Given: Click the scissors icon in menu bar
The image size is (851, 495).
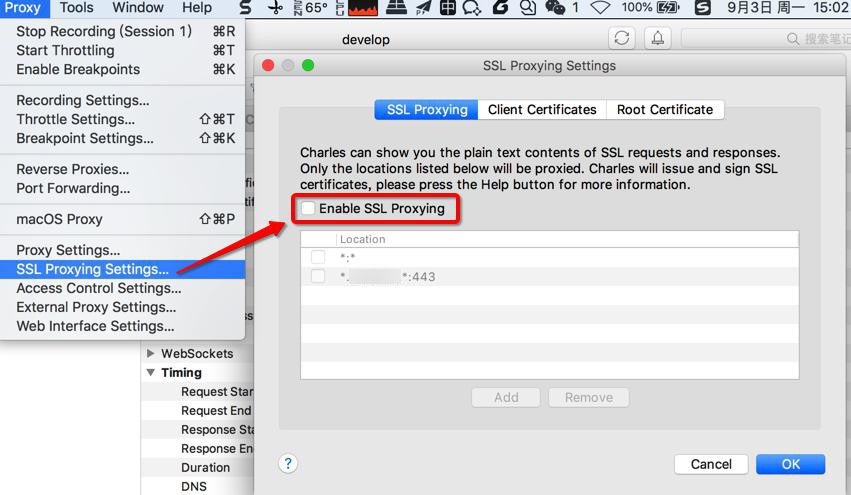Looking at the screenshot, I should coord(276,8).
